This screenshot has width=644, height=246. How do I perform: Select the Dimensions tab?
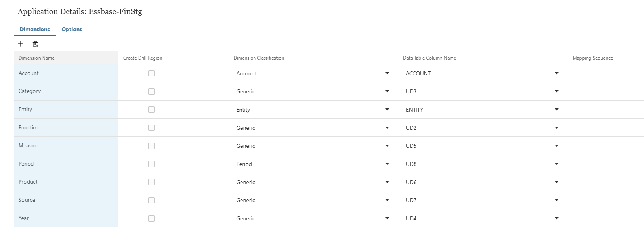(35, 29)
